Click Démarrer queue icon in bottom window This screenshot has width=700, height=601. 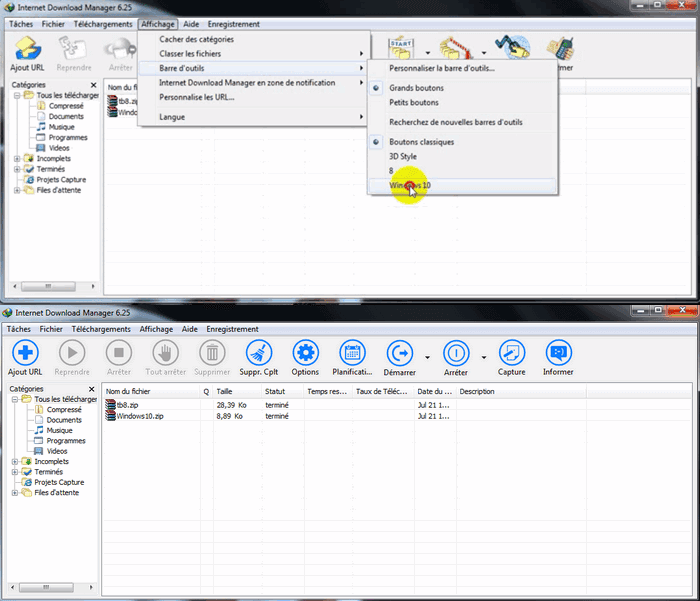[x=400, y=354]
